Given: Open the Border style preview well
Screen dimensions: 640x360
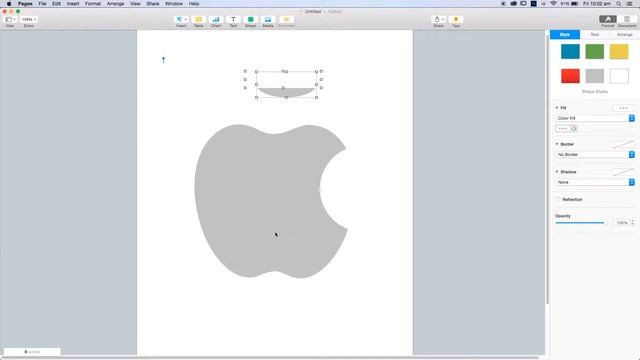Looking at the screenshot, I should point(623,144).
